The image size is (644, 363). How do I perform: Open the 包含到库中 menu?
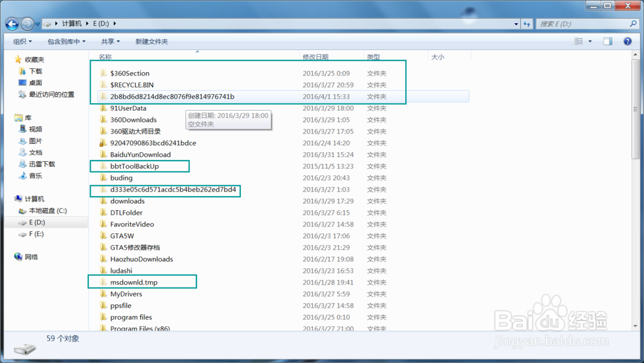(66, 41)
